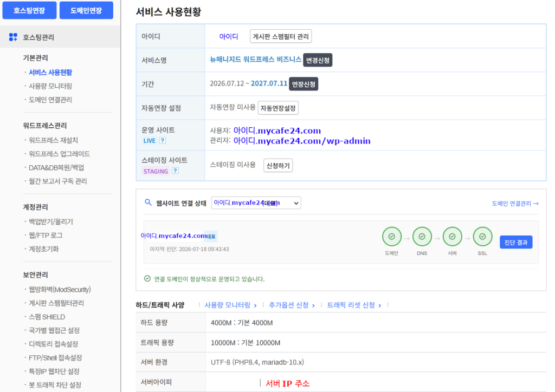Viewport: 555px width, 392px height.
Task: Click the 변경신청 button
Action: (x=318, y=60)
